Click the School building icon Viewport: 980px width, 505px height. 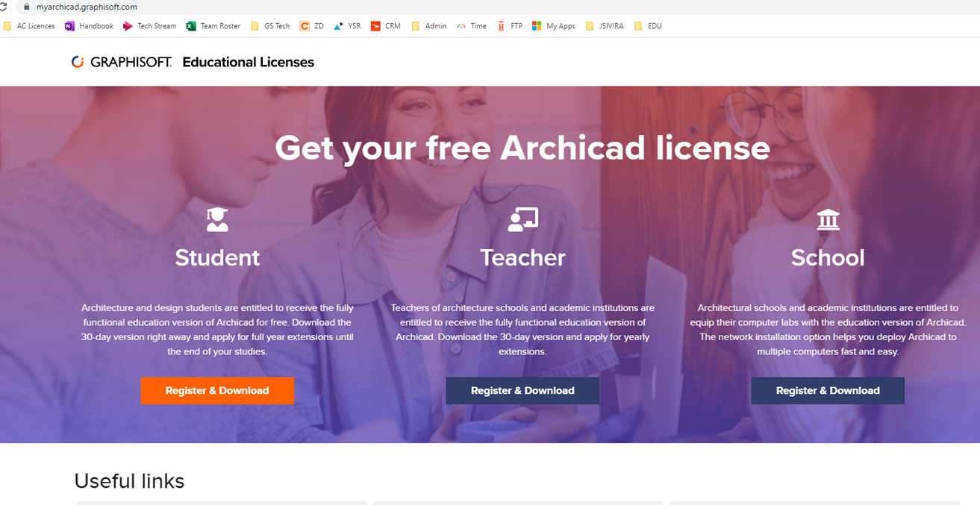coord(828,219)
